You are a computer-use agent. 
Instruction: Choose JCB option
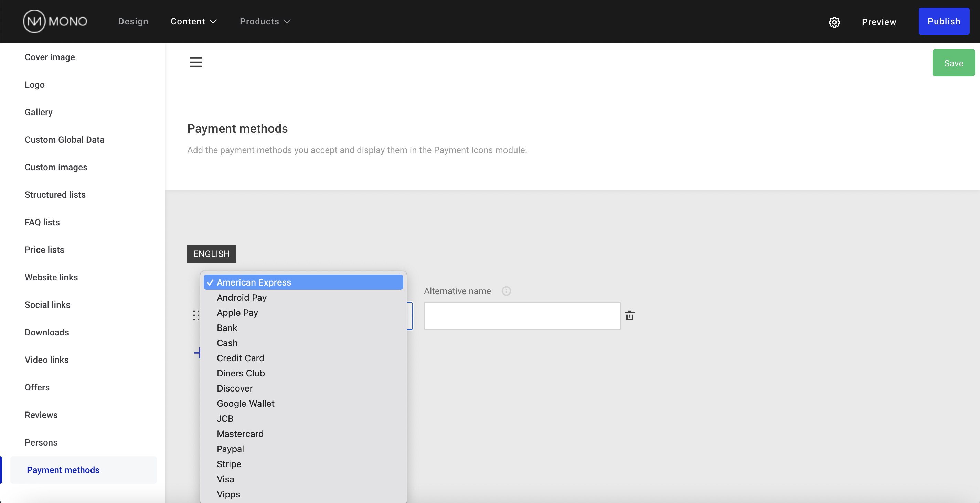point(303,418)
